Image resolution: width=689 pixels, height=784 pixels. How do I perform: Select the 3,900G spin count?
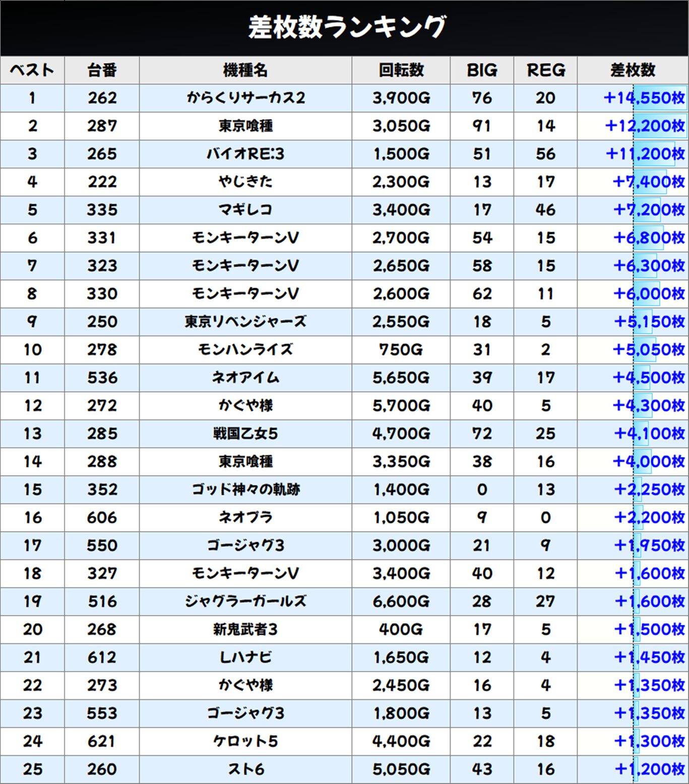pyautogui.click(x=401, y=98)
